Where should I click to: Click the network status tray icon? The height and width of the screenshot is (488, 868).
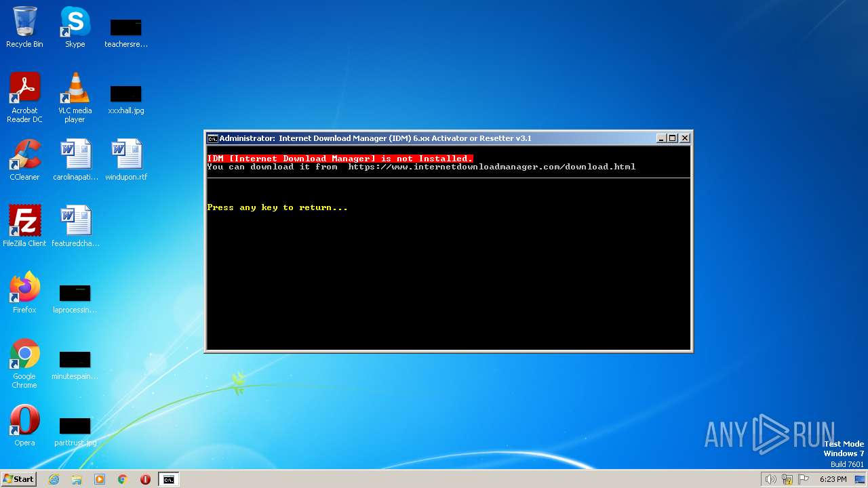pos(787,479)
